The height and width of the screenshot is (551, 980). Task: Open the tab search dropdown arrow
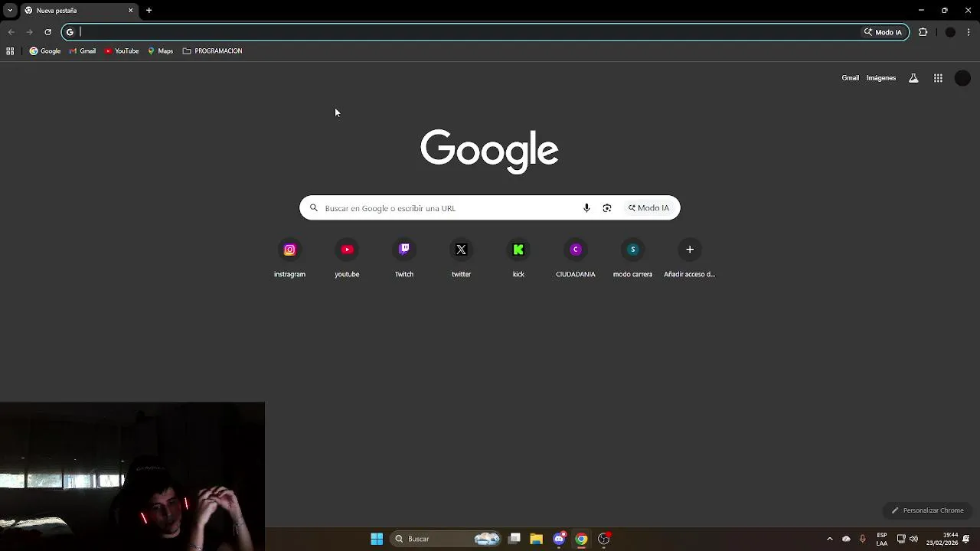point(10,11)
